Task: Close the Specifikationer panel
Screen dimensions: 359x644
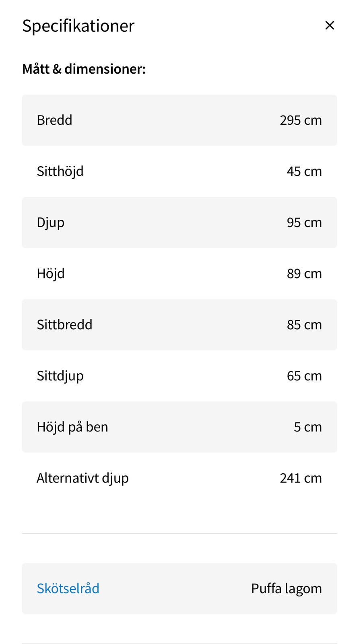Action: [330, 25]
